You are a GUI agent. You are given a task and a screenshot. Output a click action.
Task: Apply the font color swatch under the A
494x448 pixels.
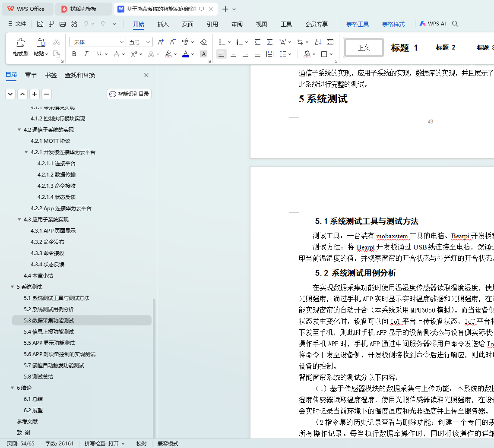coord(185,54)
